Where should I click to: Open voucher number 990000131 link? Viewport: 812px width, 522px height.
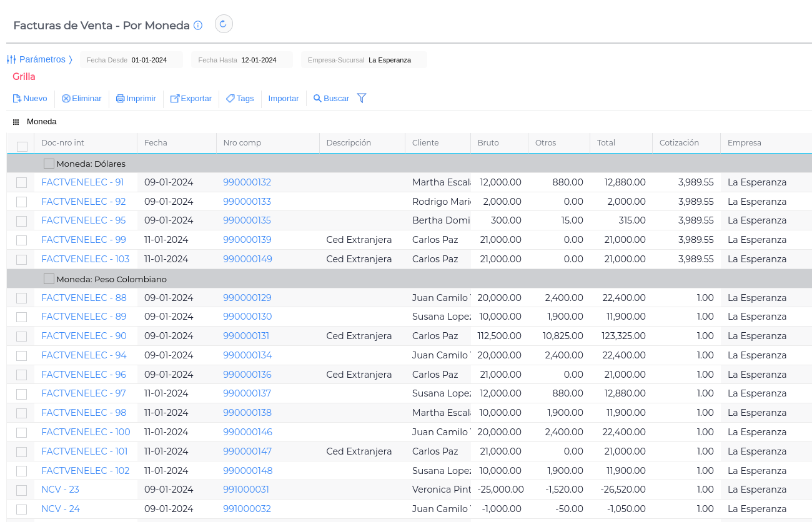pyautogui.click(x=246, y=336)
